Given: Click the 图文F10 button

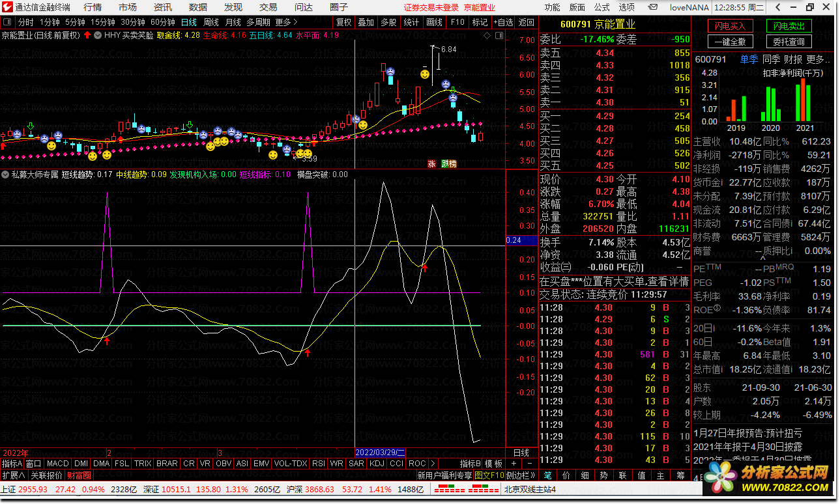Looking at the screenshot, I should tap(489, 475).
